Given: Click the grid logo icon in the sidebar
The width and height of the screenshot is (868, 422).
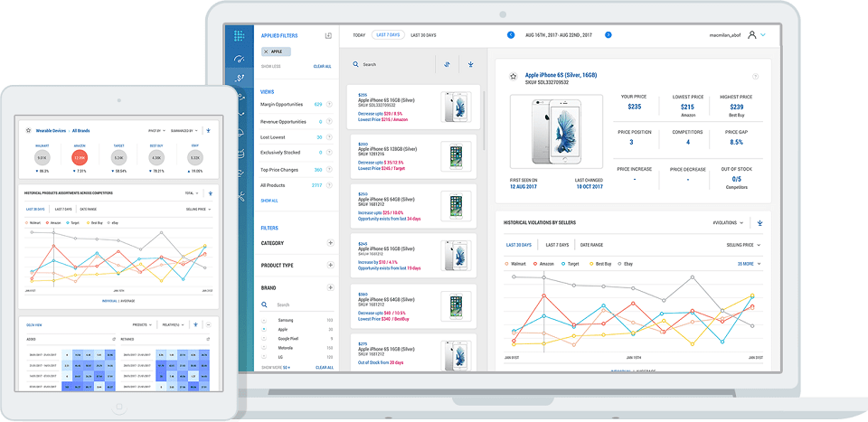Looking at the screenshot, I should (240, 36).
